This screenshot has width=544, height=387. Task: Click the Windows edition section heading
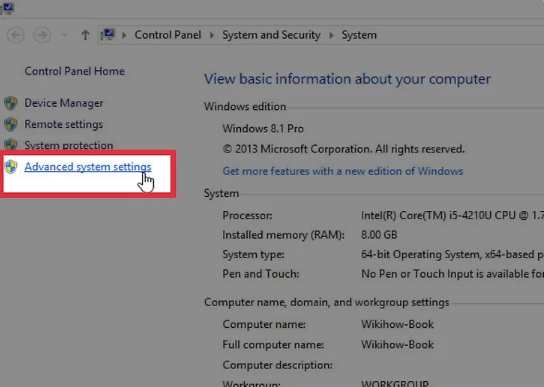[x=245, y=107]
